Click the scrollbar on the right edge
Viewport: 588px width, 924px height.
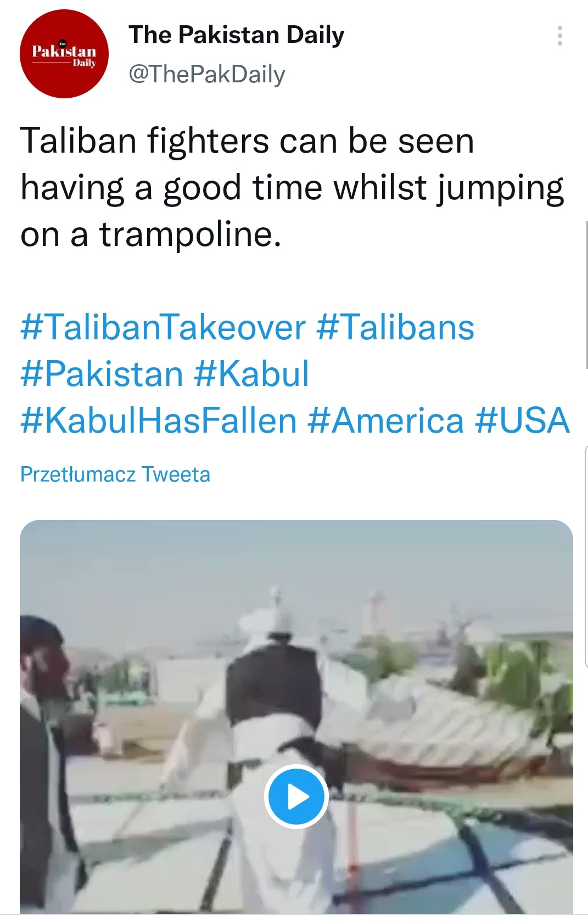pyautogui.click(x=586, y=294)
